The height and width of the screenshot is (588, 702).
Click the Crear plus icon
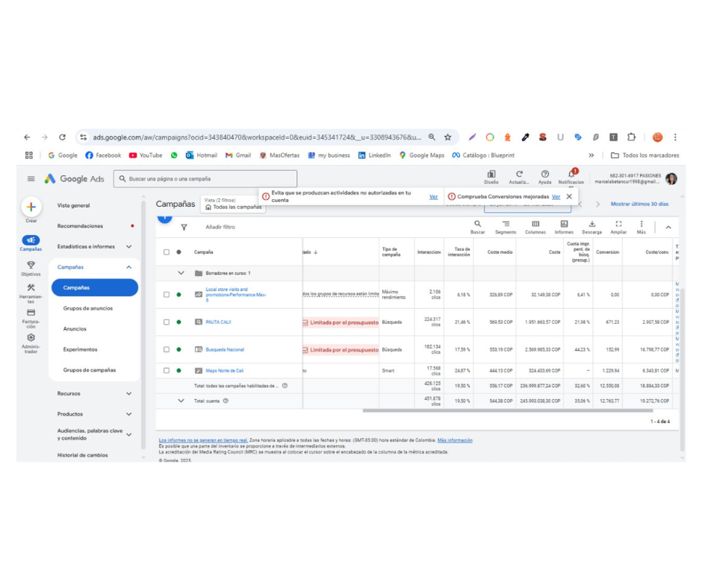[x=31, y=207]
